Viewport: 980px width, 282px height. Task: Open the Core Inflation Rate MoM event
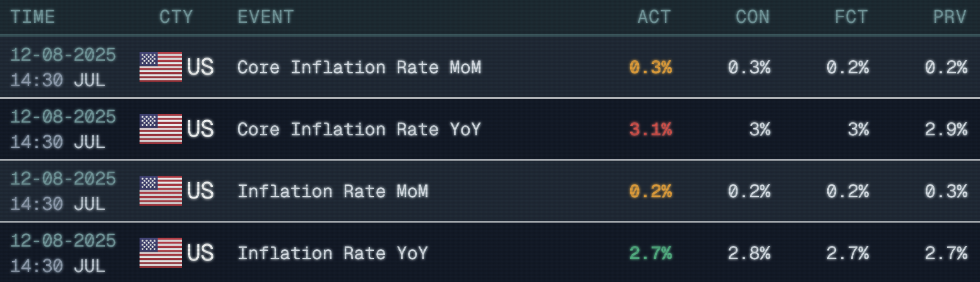(359, 67)
